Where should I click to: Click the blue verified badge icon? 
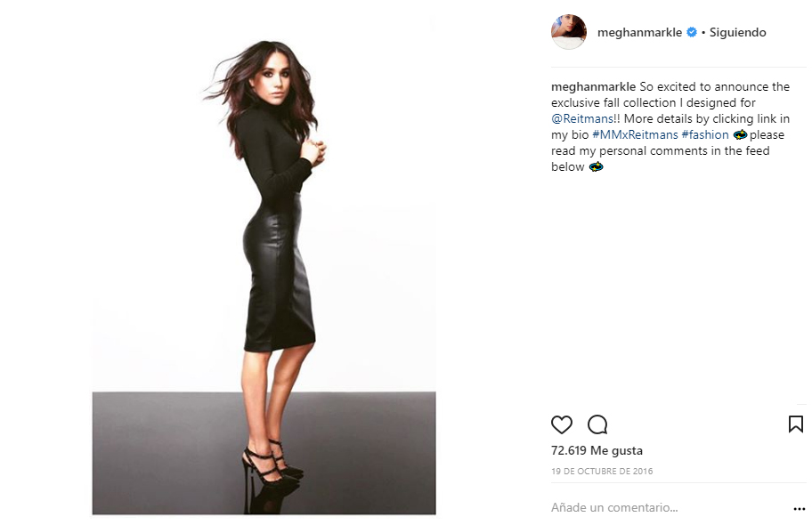pos(691,32)
